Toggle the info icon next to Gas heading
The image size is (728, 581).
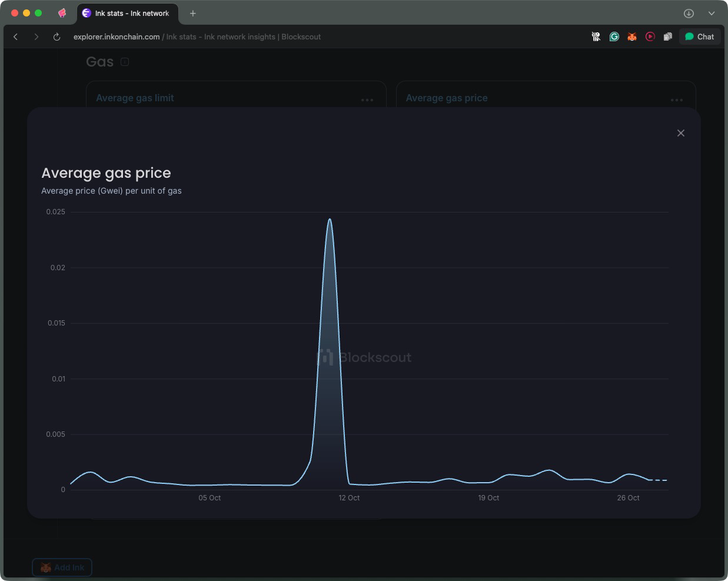pyautogui.click(x=124, y=61)
